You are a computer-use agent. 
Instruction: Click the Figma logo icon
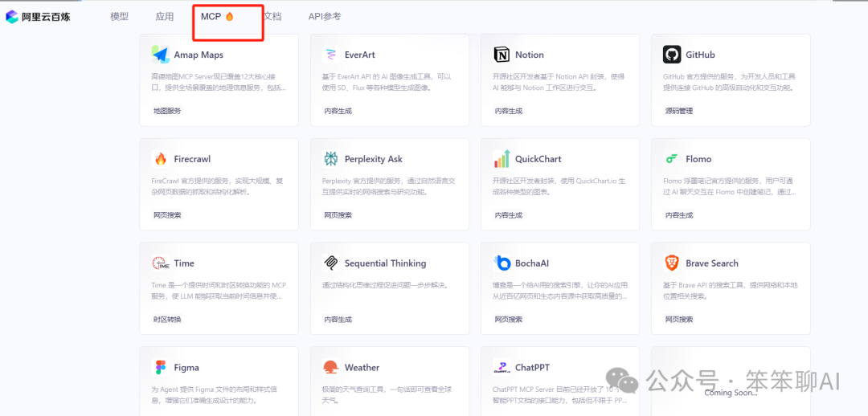pos(161,367)
